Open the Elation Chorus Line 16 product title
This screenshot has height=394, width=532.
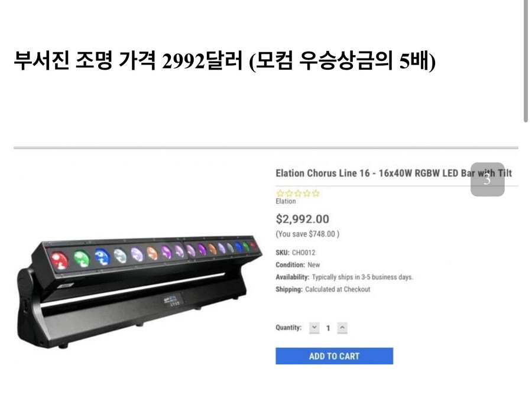click(x=394, y=173)
